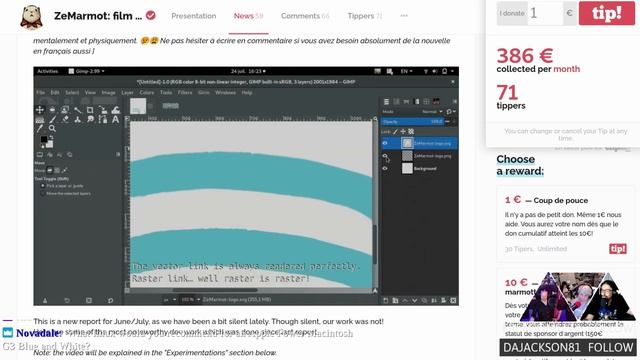Set Move mode to path icon

tap(64, 170)
